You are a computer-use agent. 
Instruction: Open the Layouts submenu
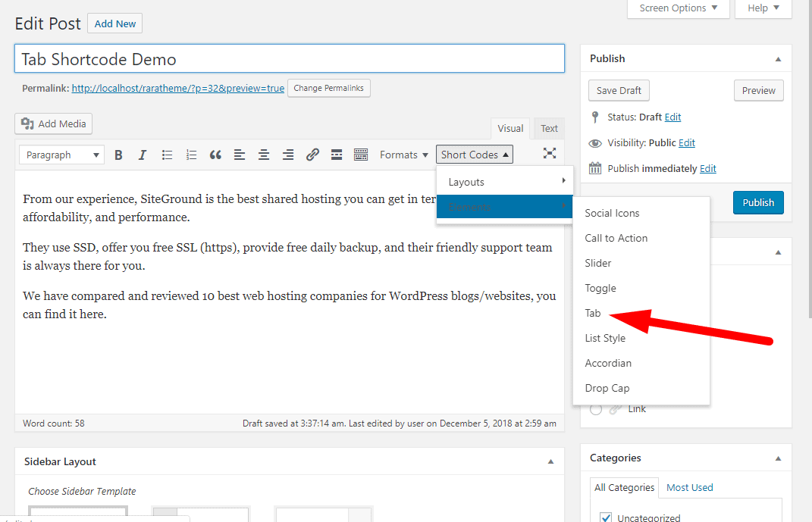pos(505,182)
